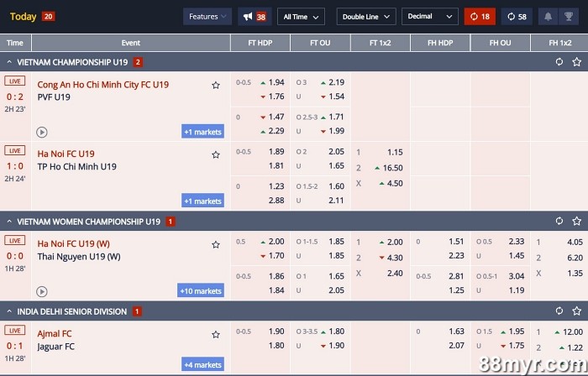Select over 3 odds 2.19

pyautogui.click(x=336, y=82)
